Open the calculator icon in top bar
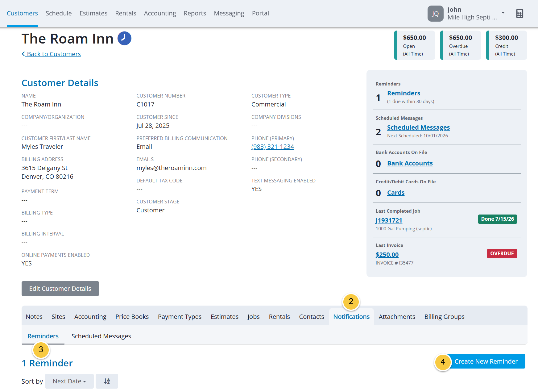The height and width of the screenshot is (392, 538). tap(519, 14)
